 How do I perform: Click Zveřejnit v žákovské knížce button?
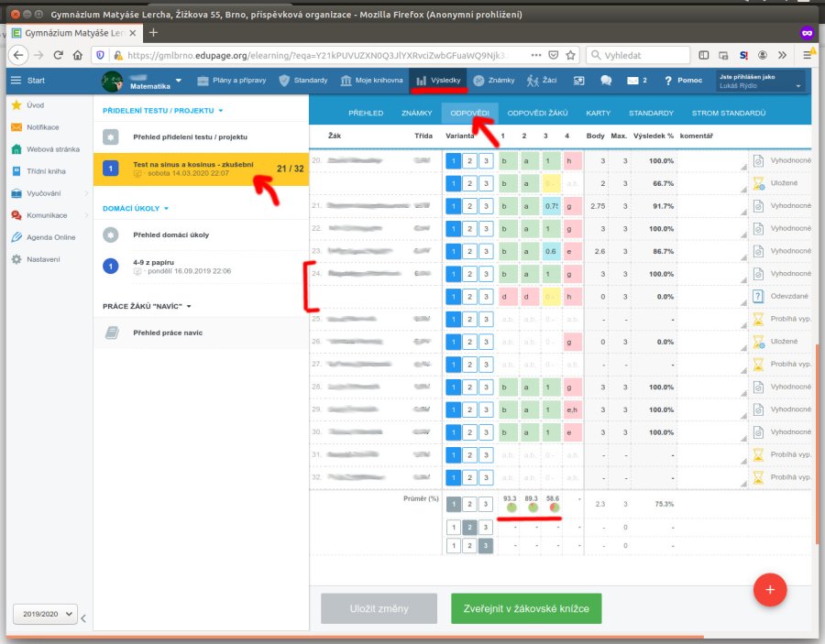click(525, 608)
